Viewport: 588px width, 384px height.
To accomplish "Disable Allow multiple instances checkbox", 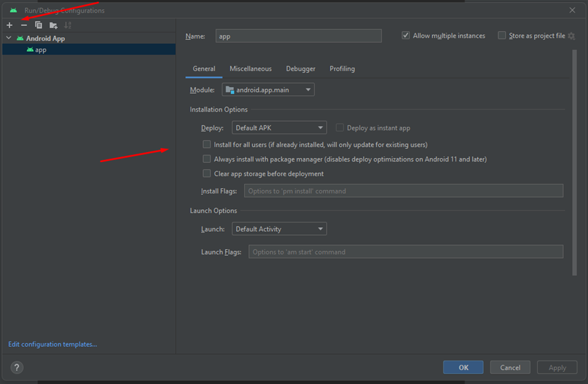I will click(405, 36).
